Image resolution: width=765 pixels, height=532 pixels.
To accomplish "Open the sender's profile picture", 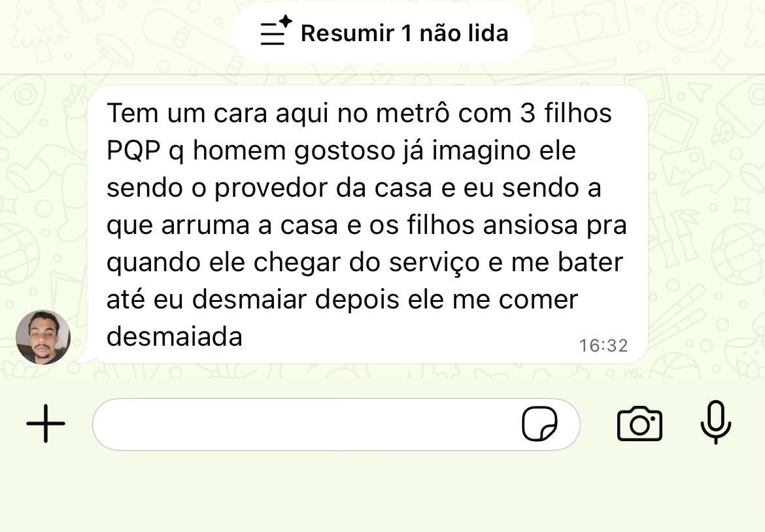I will point(43,337).
